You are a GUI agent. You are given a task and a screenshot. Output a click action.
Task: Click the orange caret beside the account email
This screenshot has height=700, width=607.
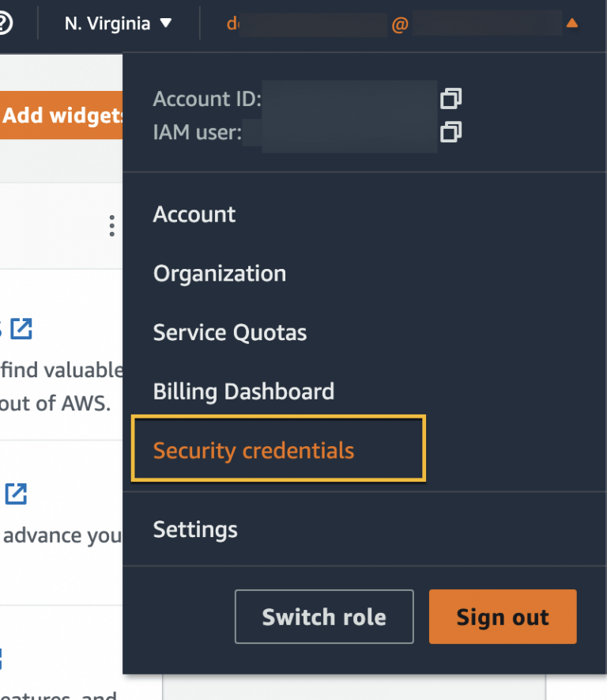tap(572, 23)
